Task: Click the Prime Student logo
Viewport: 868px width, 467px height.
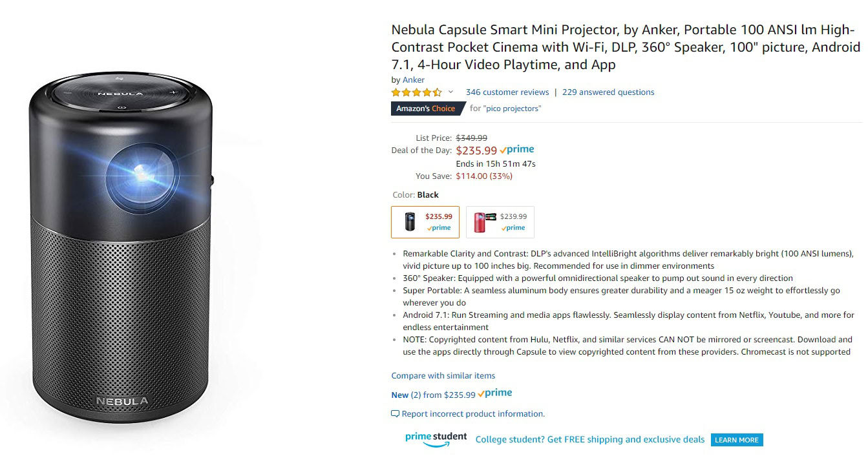Action: click(436, 439)
